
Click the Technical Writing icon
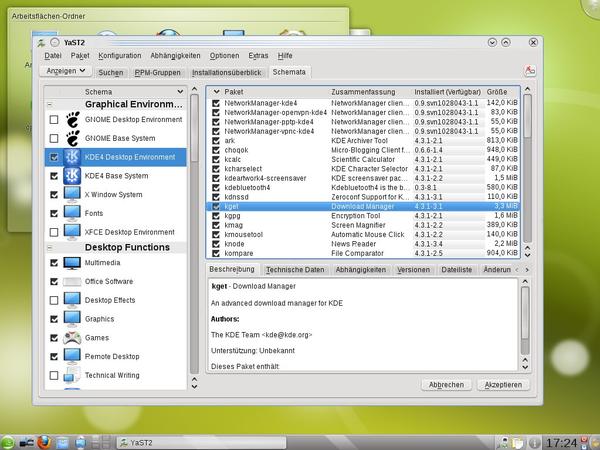(x=72, y=375)
